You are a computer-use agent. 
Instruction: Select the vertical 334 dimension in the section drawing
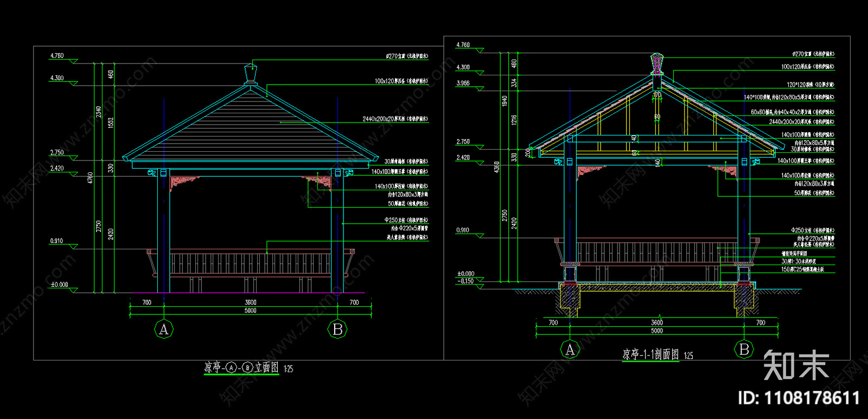514,83
